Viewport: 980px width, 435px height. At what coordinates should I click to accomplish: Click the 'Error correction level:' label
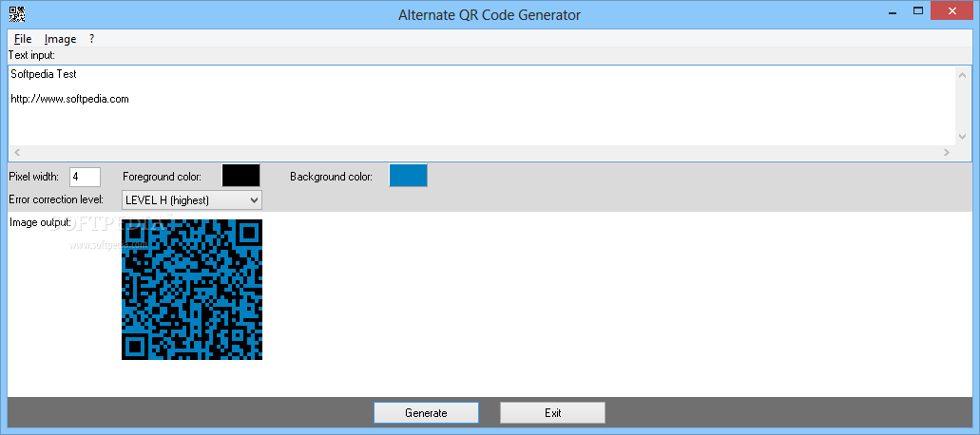(56, 199)
